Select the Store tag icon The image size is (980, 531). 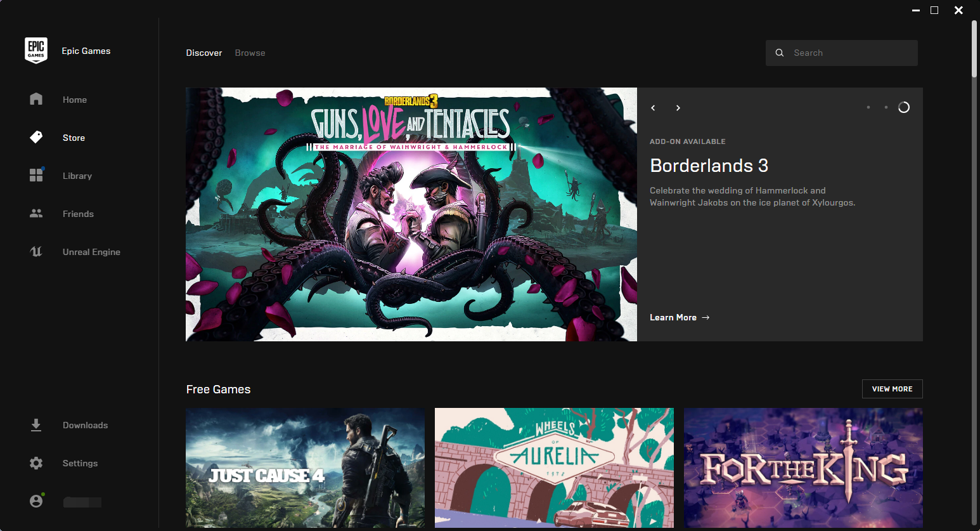pyautogui.click(x=36, y=137)
